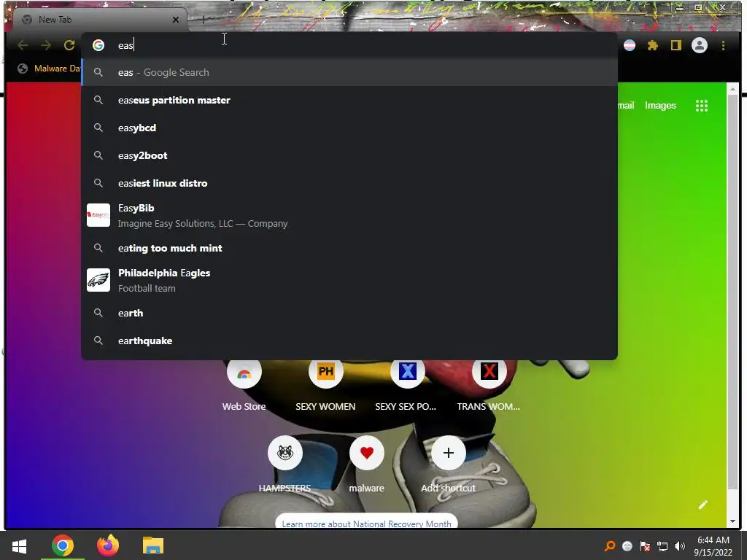
Task: Pick the Philadelphia Eagles suggestion
Action: (x=350, y=280)
